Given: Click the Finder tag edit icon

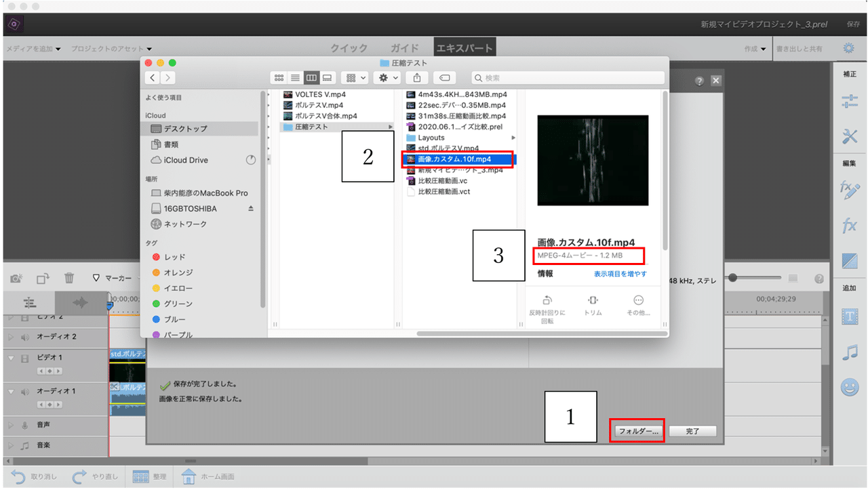Looking at the screenshot, I should [x=445, y=78].
